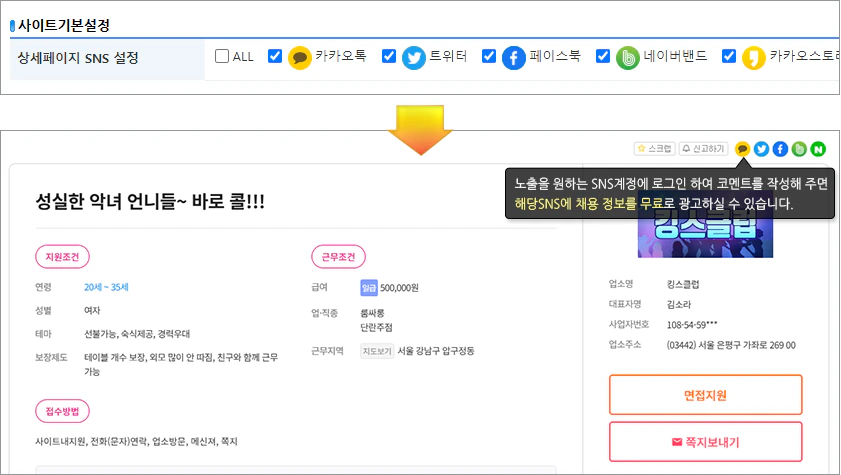Click the 쪽지보내기 message button
841x475 pixels.
click(x=705, y=442)
